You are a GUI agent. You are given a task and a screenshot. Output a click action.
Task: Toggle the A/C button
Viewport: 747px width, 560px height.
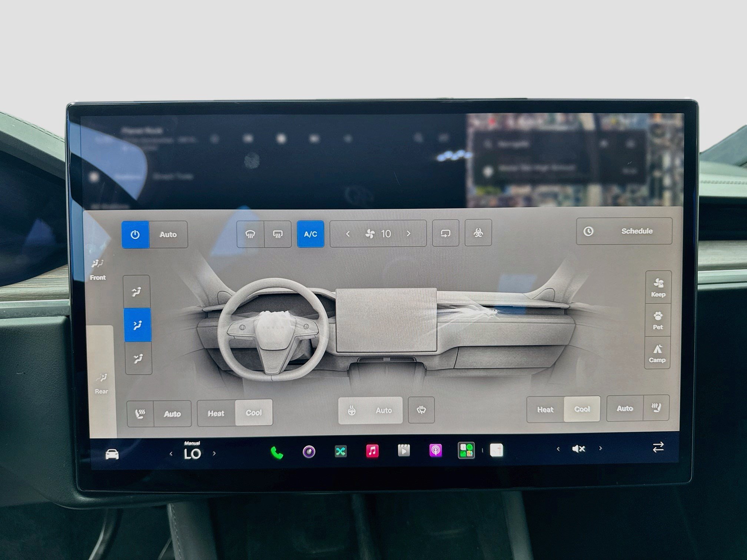click(311, 234)
